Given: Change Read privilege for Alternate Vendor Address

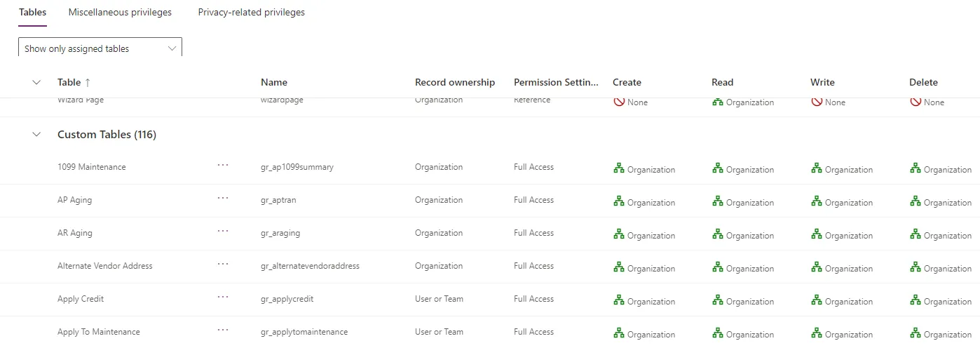Looking at the screenshot, I should point(743,267).
